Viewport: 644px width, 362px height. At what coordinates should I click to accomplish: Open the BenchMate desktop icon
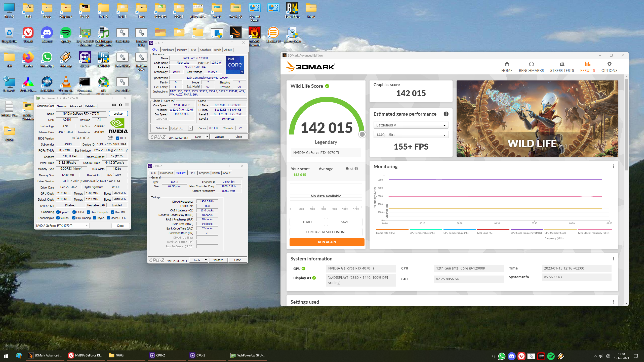(292, 10)
